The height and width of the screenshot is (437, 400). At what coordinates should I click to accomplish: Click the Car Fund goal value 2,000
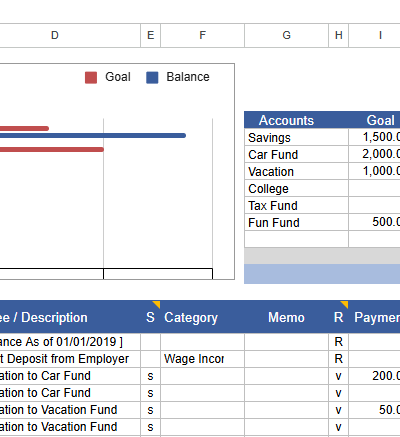tap(375, 154)
